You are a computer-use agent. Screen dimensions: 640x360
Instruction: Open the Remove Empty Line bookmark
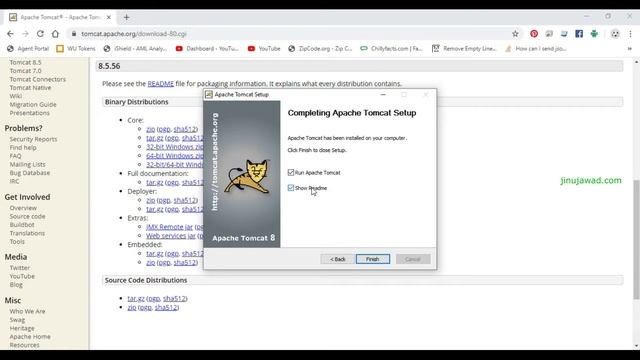[464, 49]
